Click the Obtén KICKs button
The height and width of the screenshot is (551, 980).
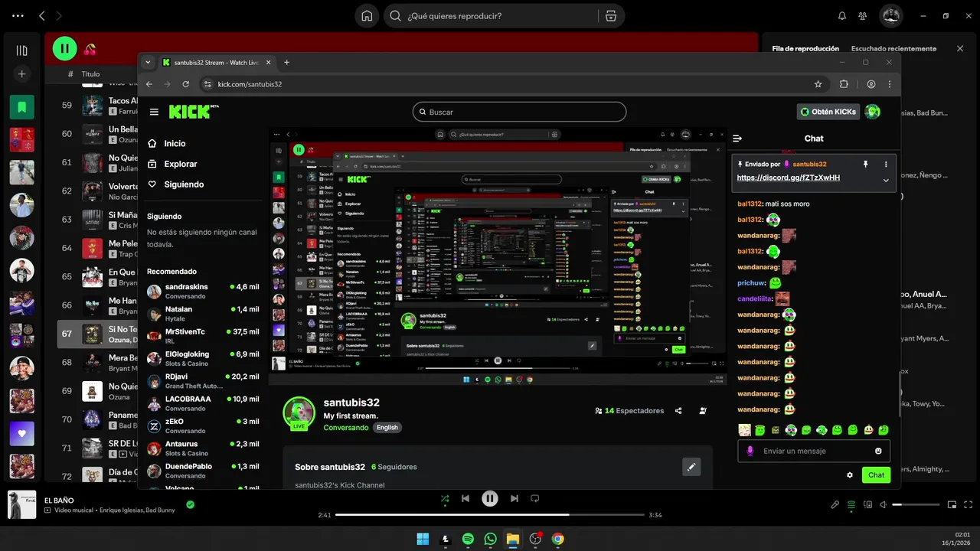[828, 112]
